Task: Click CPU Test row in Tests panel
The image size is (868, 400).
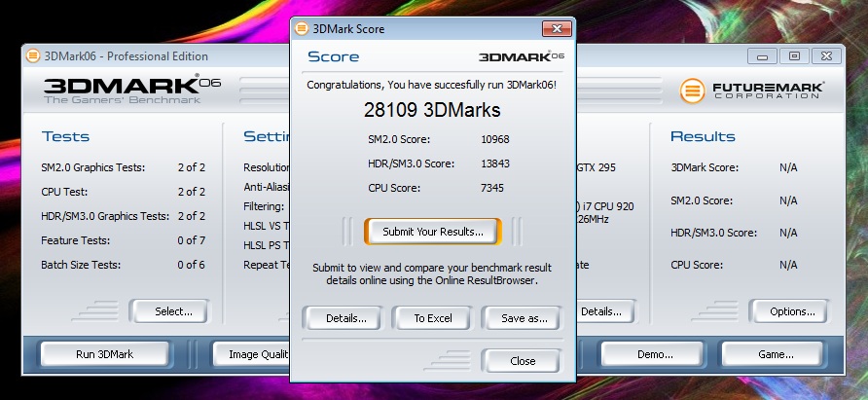Action: pyautogui.click(x=123, y=192)
